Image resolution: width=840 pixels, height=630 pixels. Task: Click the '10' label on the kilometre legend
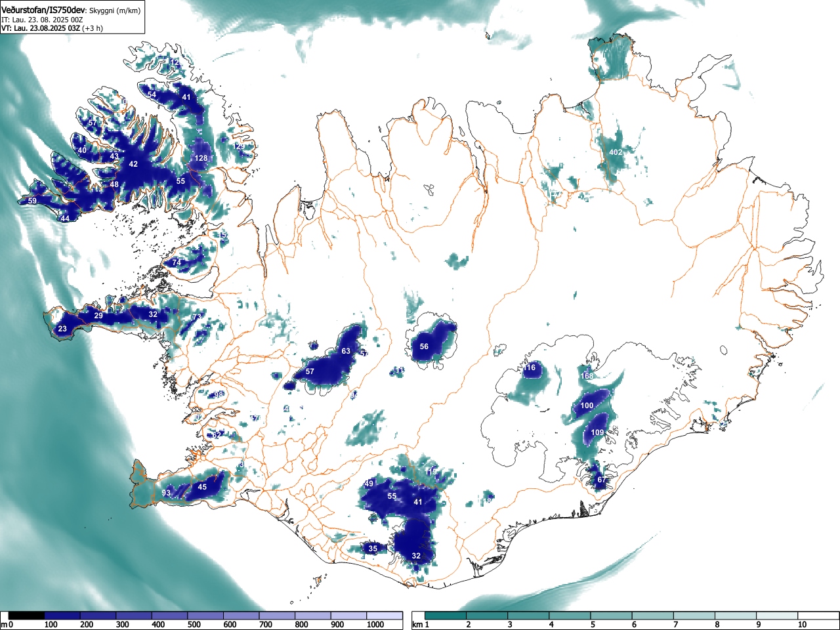click(801, 625)
